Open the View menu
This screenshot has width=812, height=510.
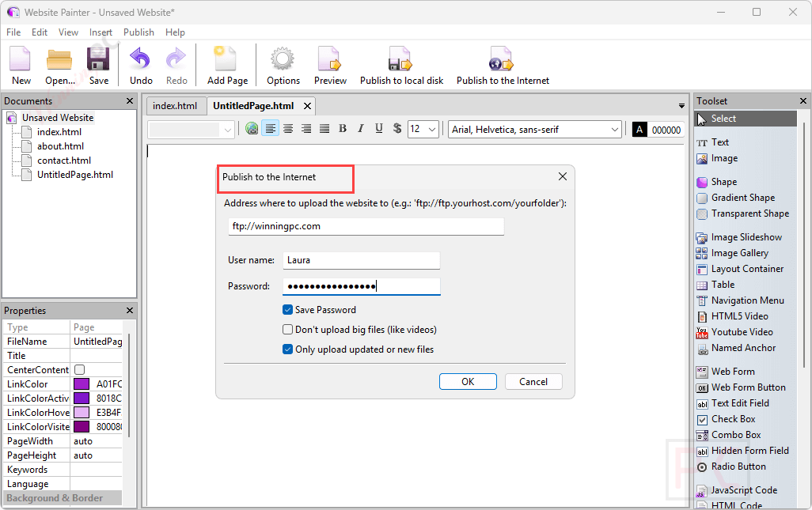(68, 32)
